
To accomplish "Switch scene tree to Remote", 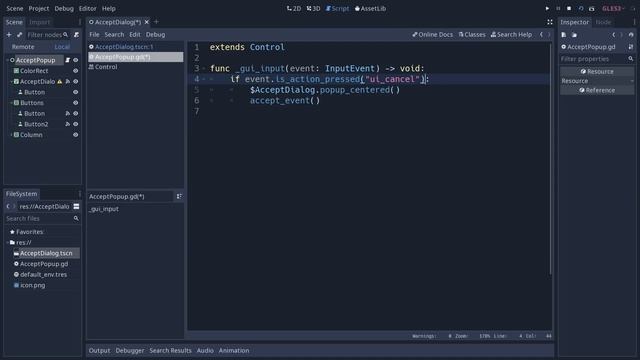I will 23,47.
